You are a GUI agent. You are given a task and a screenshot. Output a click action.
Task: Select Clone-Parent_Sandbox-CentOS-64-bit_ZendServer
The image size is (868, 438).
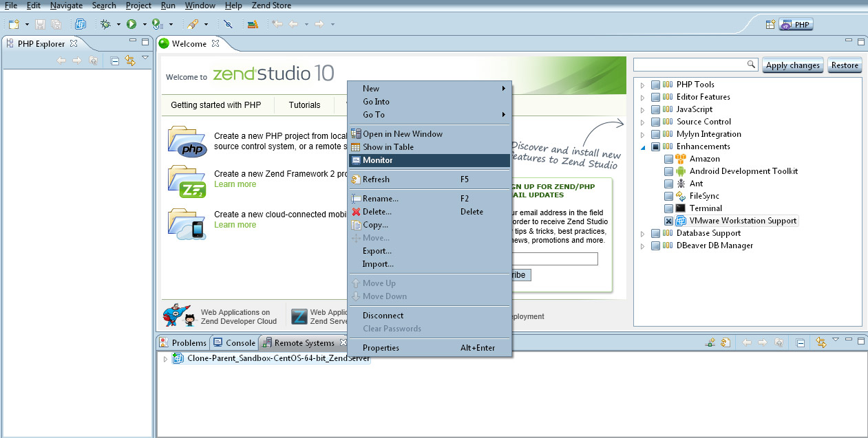pos(271,359)
